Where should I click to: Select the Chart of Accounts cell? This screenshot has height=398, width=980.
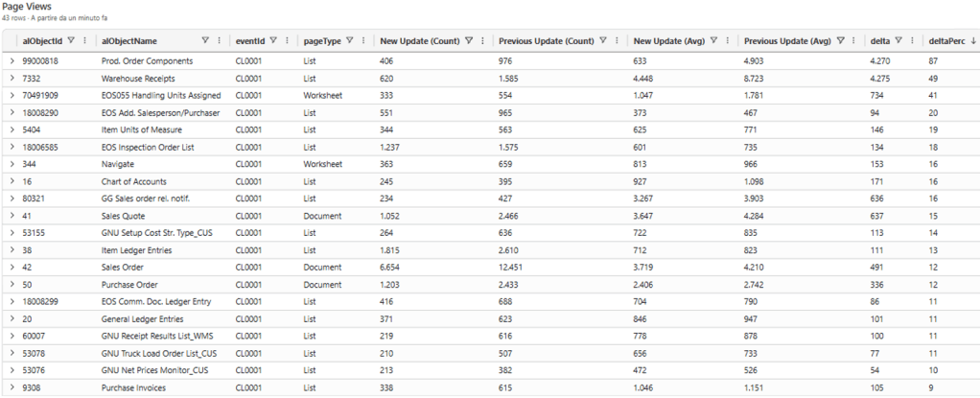coord(134,181)
